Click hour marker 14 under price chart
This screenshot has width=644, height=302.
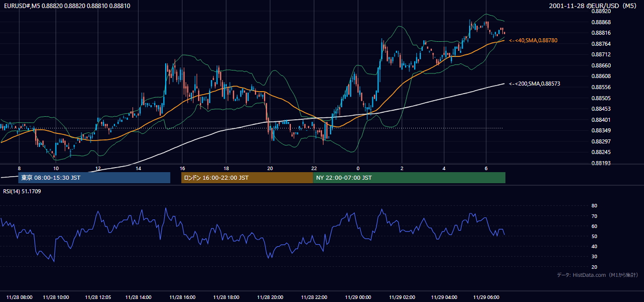coord(138,168)
